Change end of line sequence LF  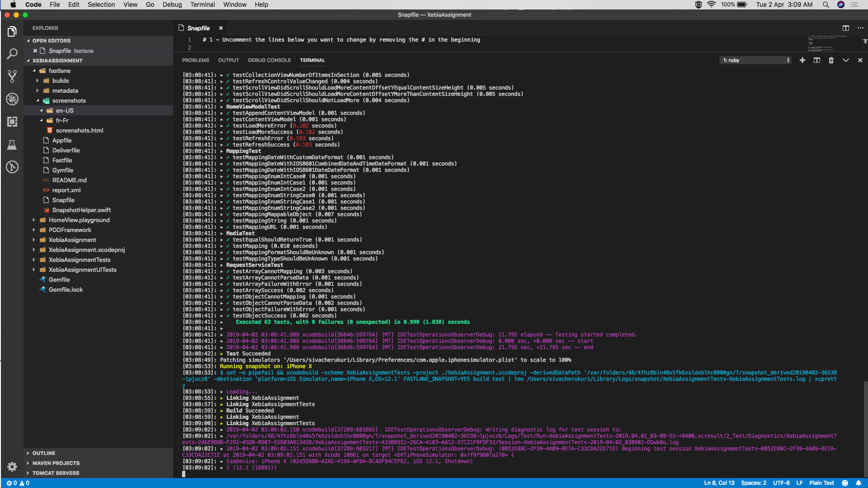point(799,483)
